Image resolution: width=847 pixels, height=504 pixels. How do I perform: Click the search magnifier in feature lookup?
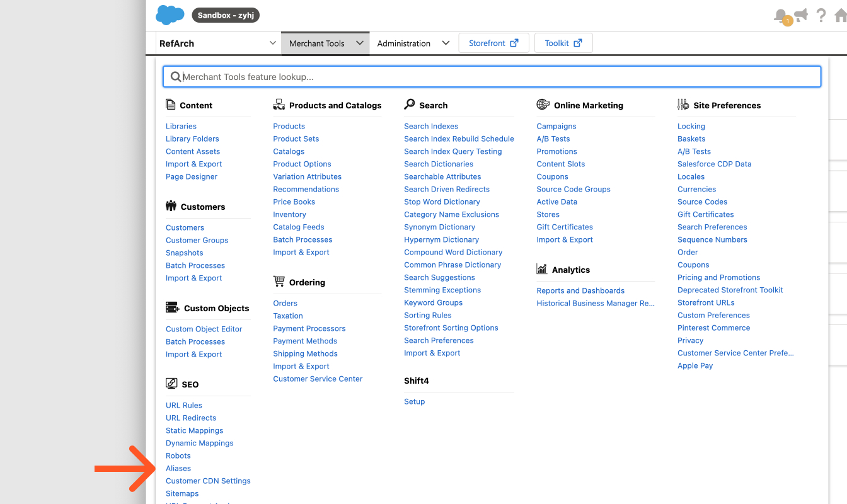point(176,77)
